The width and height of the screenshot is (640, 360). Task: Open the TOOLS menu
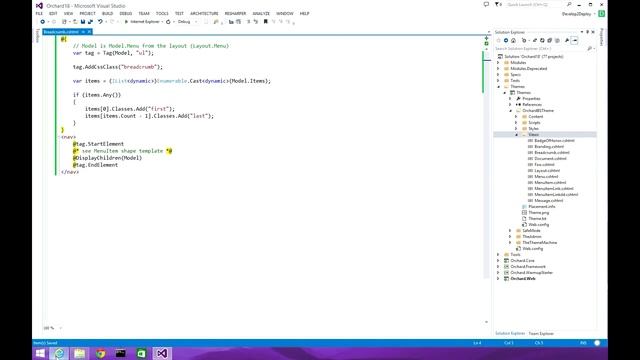[162, 13]
